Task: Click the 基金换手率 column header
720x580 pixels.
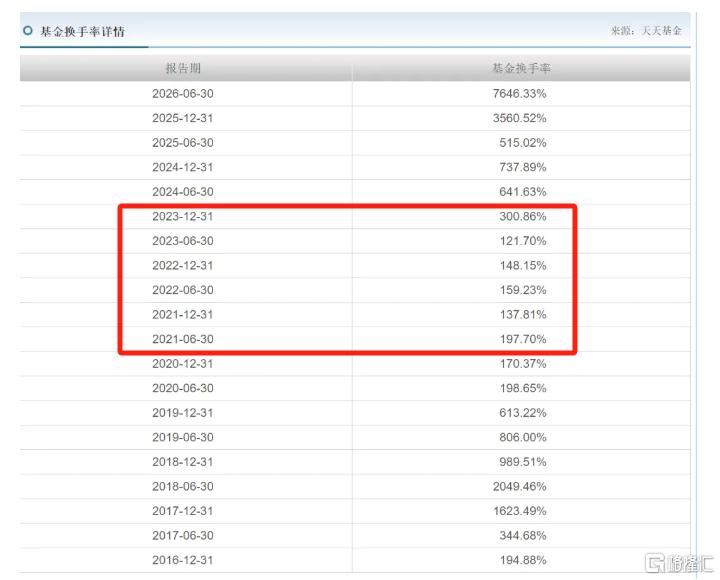Action: (521, 68)
